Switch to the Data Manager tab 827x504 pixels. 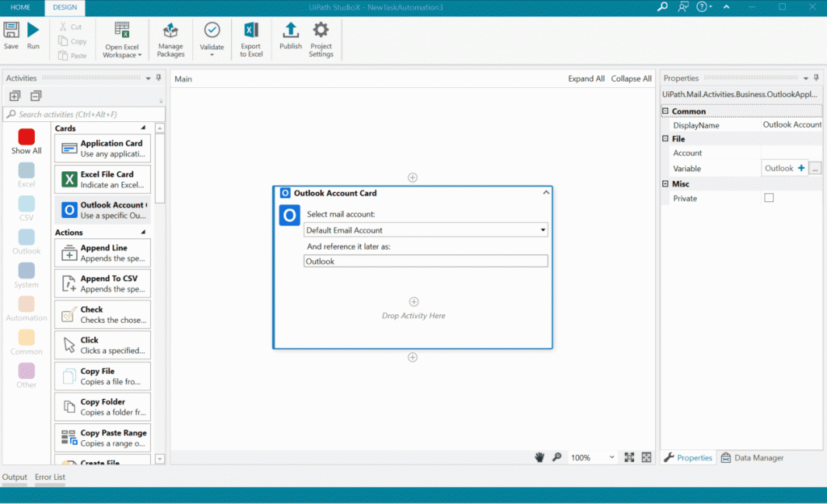(x=752, y=458)
